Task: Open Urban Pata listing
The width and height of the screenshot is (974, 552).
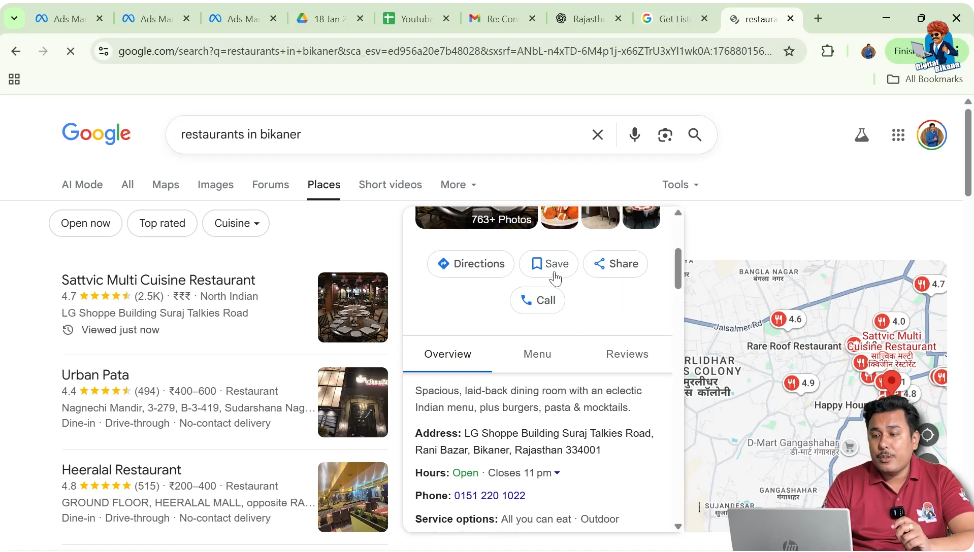Action: (95, 375)
